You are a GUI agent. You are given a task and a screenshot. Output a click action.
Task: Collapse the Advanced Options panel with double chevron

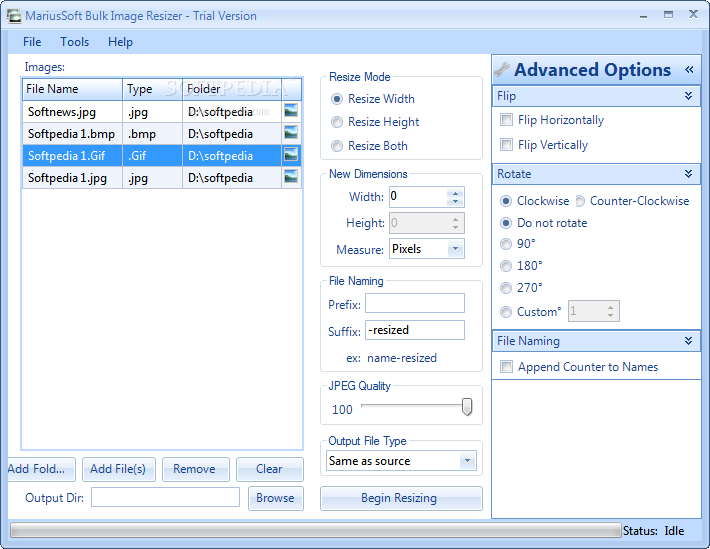click(689, 69)
